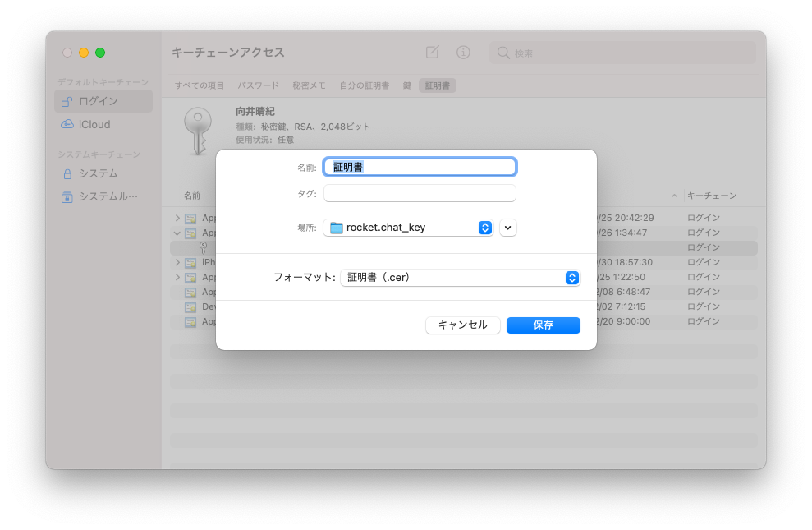Click the タグ input field
The height and width of the screenshot is (530, 812).
click(x=419, y=193)
